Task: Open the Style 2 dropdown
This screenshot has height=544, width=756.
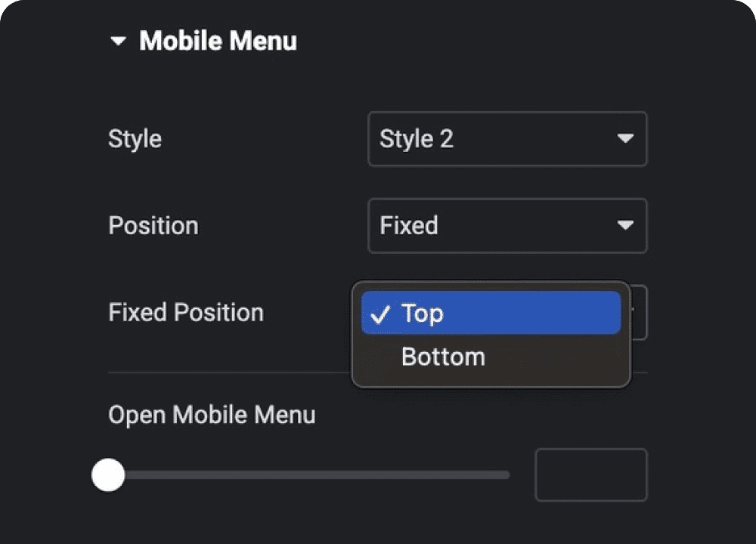Action: (507, 139)
